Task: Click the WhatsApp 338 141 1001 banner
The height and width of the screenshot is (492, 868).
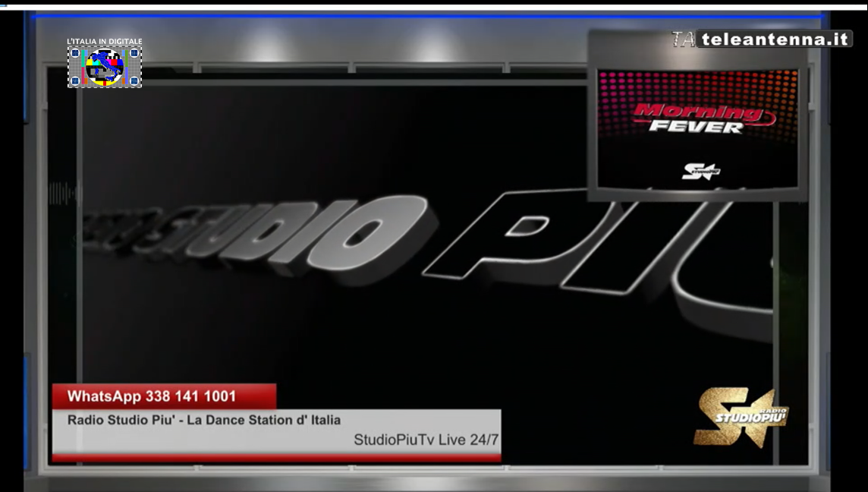Action: coord(165,396)
